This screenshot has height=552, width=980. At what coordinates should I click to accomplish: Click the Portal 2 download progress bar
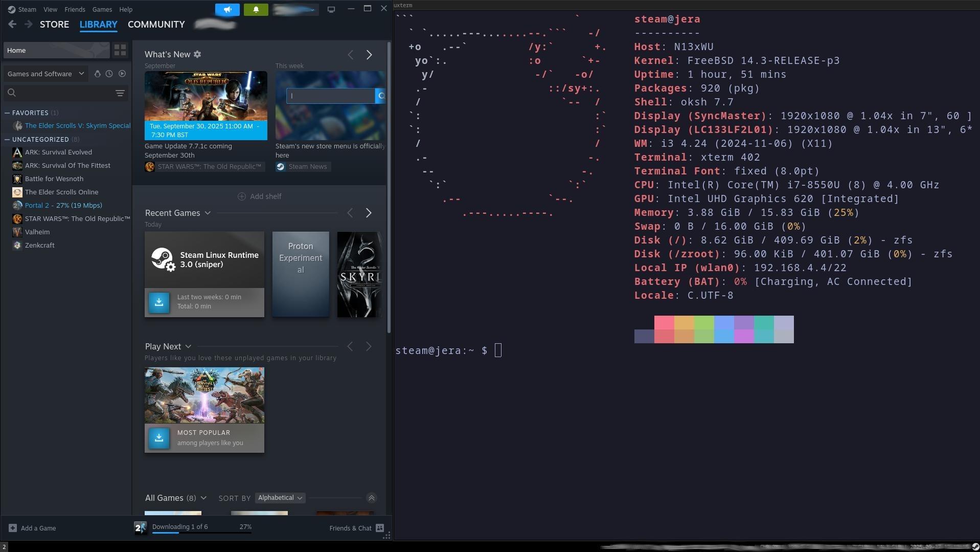point(201,533)
